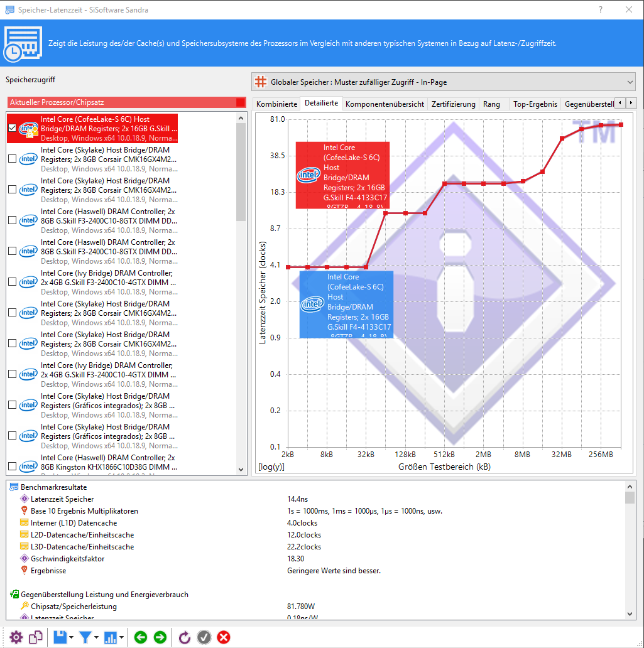The image size is (644, 648).
Task: Click the blue floppy disk save icon
Action: pos(60,637)
